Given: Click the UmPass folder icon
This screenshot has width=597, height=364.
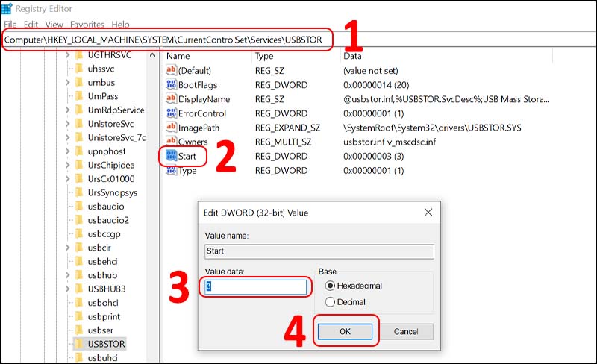Looking at the screenshot, I should pyautogui.click(x=79, y=96).
